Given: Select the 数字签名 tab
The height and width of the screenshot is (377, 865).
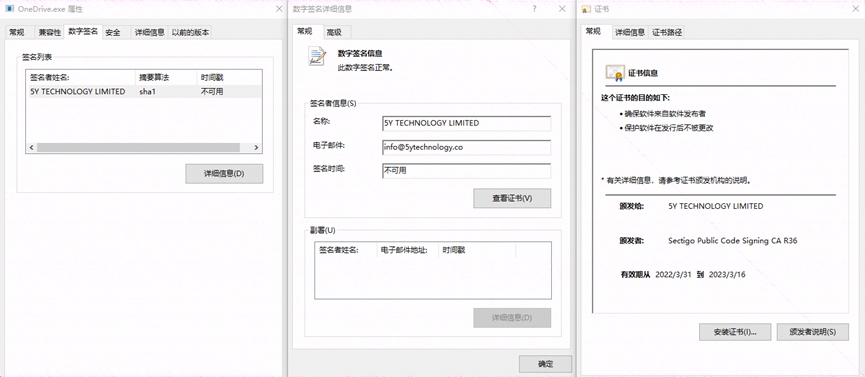Looking at the screenshot, I should (x=83, y=31).
